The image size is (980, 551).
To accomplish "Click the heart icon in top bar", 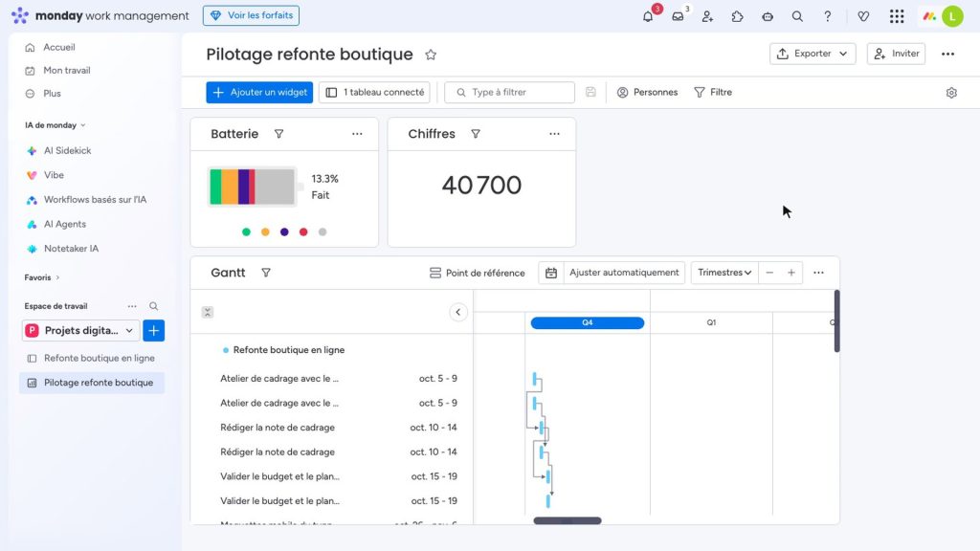I will [x=863, y=17].
